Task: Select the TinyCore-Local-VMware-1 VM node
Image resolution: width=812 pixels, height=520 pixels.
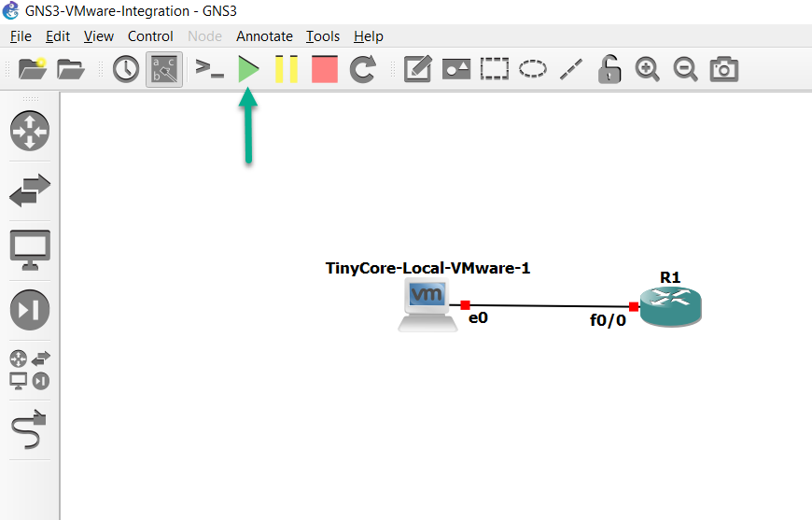Action: click(427, 305)
